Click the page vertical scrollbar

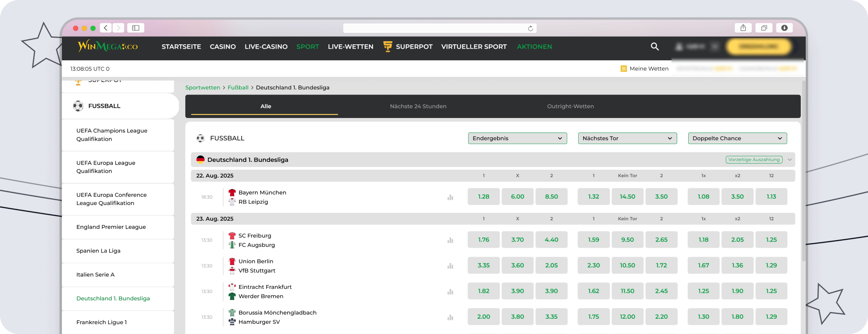tap(804, 171)
